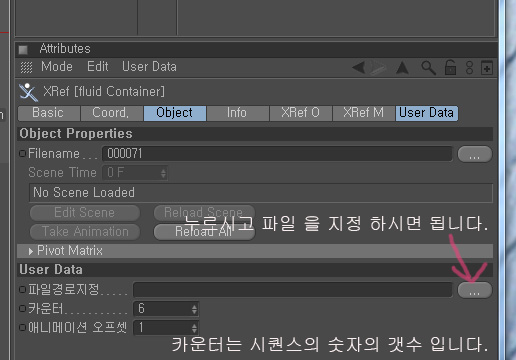
Task: Select the User Data tab
Action: (x=427, y=113)
